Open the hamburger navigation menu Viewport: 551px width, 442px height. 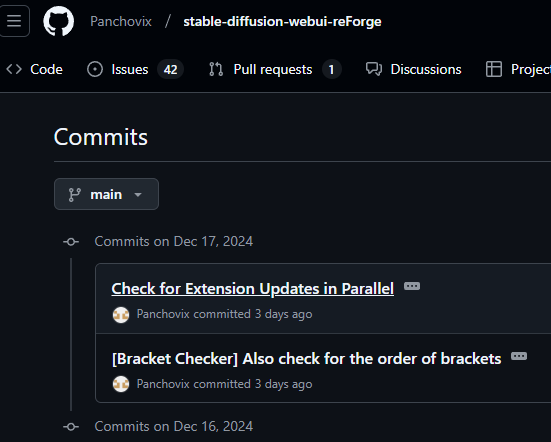click(14, 21)
